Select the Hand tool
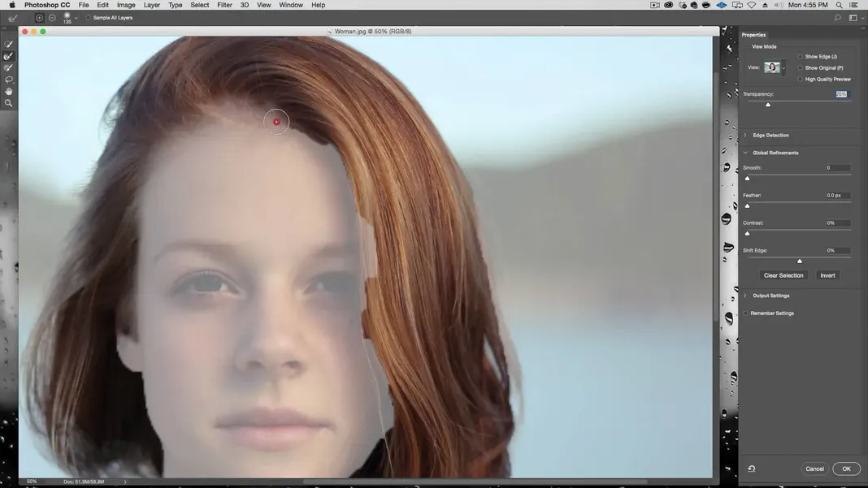Viewport: 868px width, 488px height. [x=8, y=91]
